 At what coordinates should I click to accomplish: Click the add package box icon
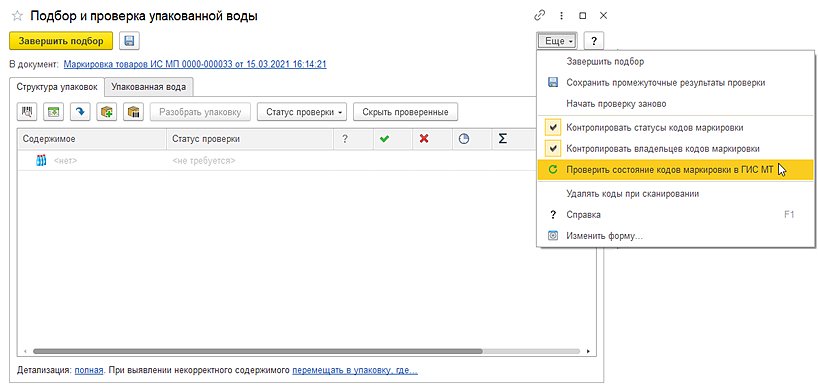[107, 112]
